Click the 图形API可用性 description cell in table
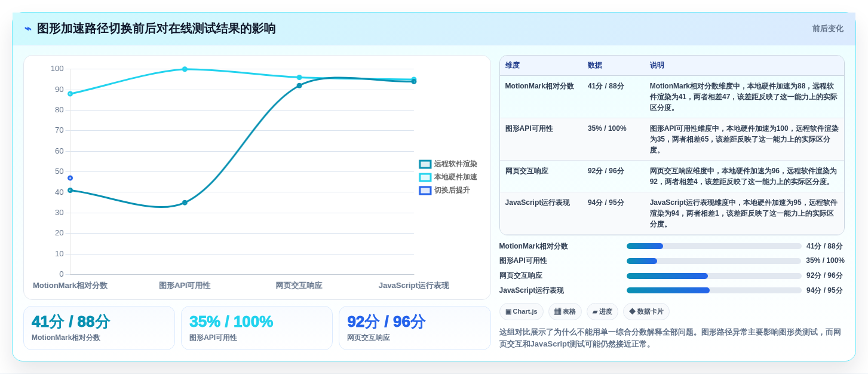This screenshot has width=868, height=374. coord(744,139)
